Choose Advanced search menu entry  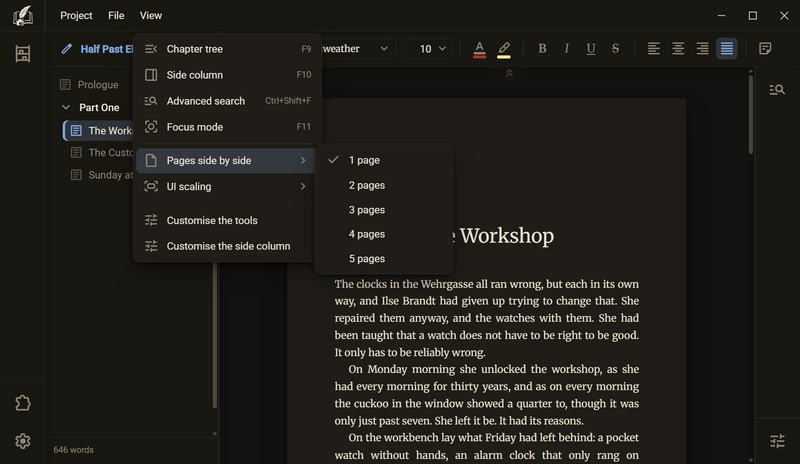[x=228, y=101]
